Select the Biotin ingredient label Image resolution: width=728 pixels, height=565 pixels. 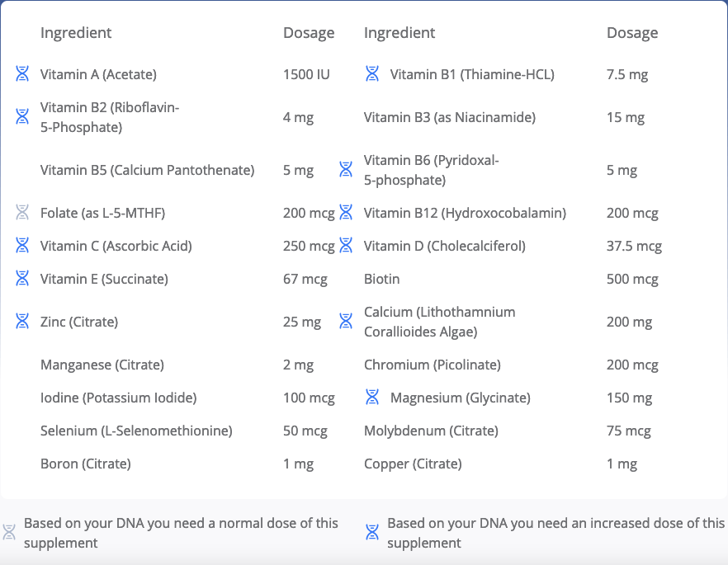click(382, 279)
